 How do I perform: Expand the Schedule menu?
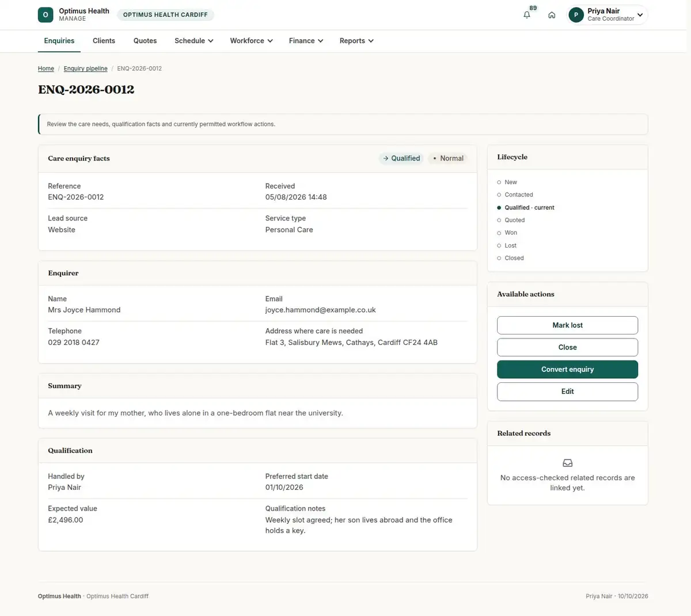[194, 41]
